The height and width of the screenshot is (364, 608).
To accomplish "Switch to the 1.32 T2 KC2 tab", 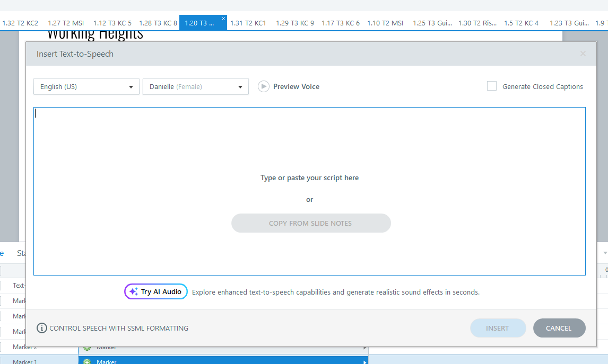I will 20,23.
